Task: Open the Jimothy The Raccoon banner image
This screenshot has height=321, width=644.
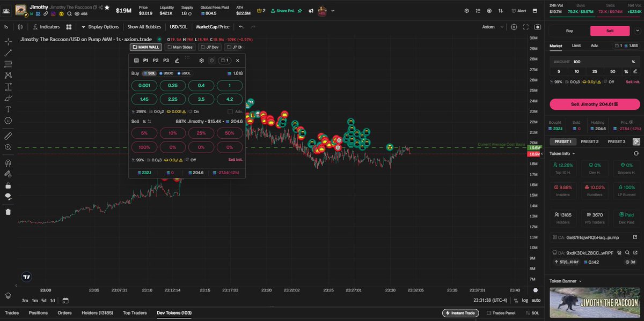Action: (x=594, y=303)
